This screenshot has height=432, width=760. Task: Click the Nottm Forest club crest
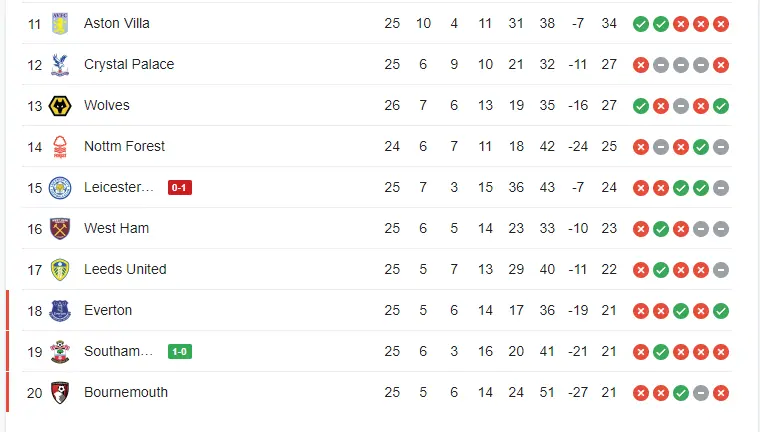61,146
